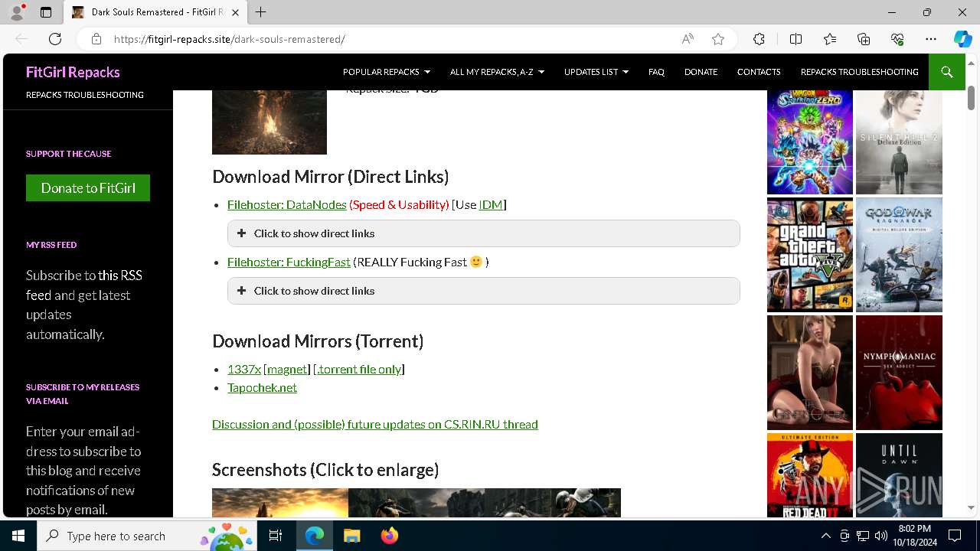Open a new tab with plus icon

[261, 12]
